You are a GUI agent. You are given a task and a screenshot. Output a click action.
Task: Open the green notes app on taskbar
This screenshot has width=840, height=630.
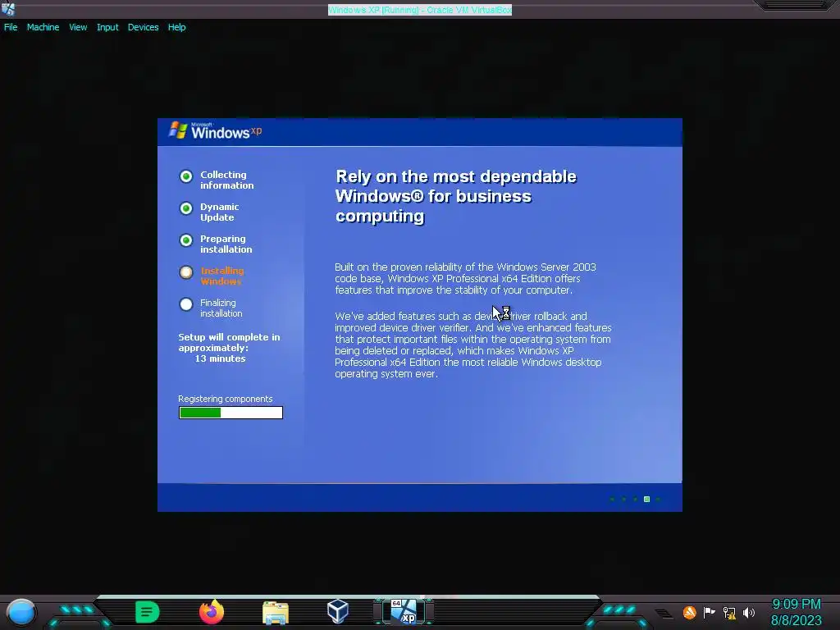pos(148,612)
